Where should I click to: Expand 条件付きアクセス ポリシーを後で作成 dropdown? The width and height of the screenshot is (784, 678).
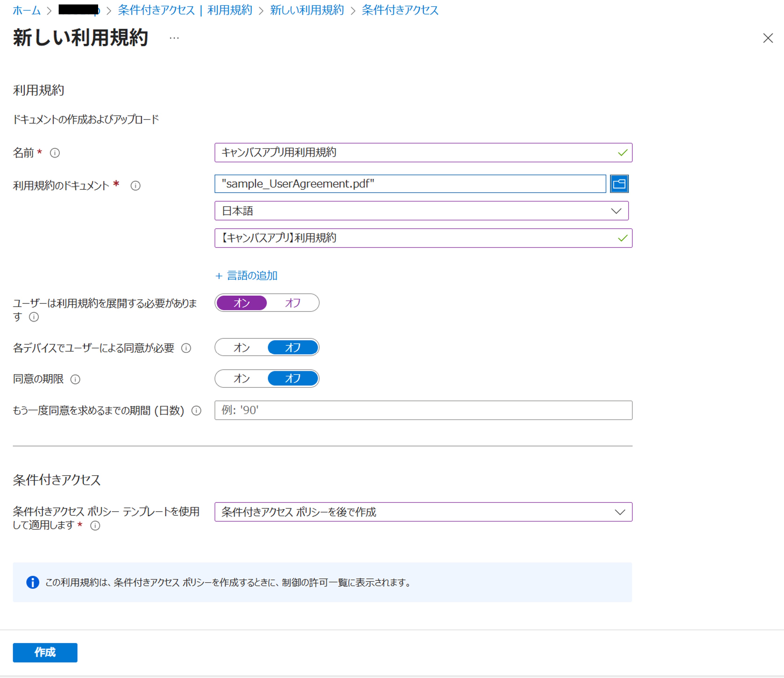(423, 512)
